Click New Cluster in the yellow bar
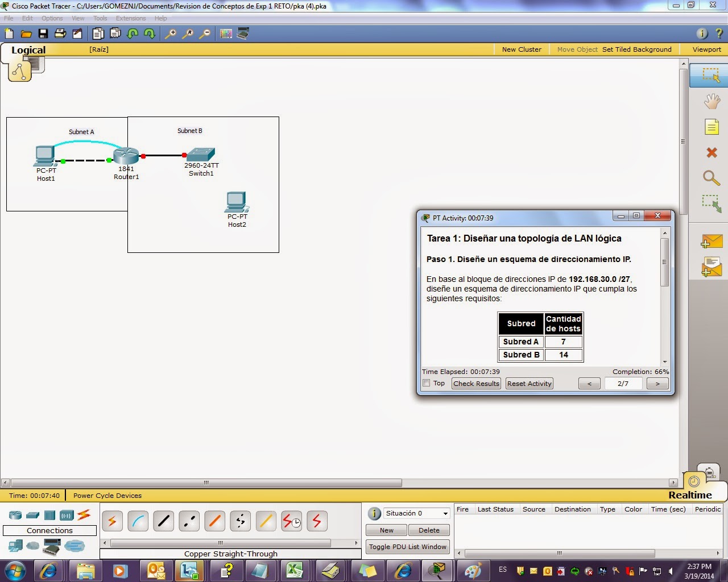Image resolution: width=728 pixels, height=582 pixels. [x=522, y=49]
